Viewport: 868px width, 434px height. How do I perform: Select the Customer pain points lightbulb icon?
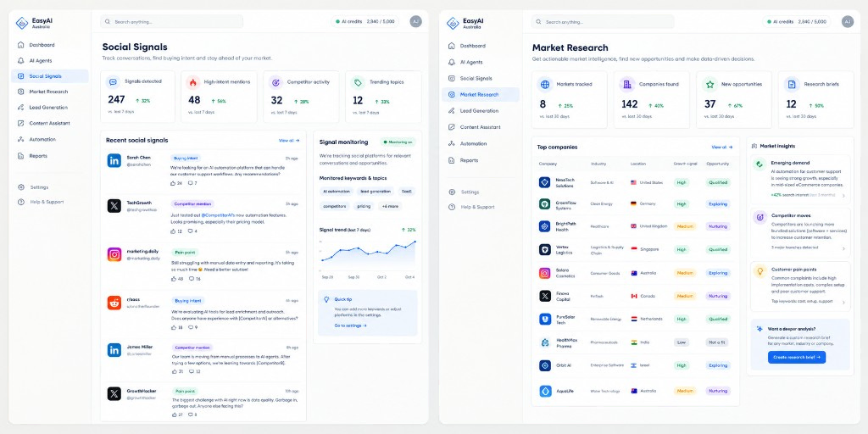tap(759, 271)
